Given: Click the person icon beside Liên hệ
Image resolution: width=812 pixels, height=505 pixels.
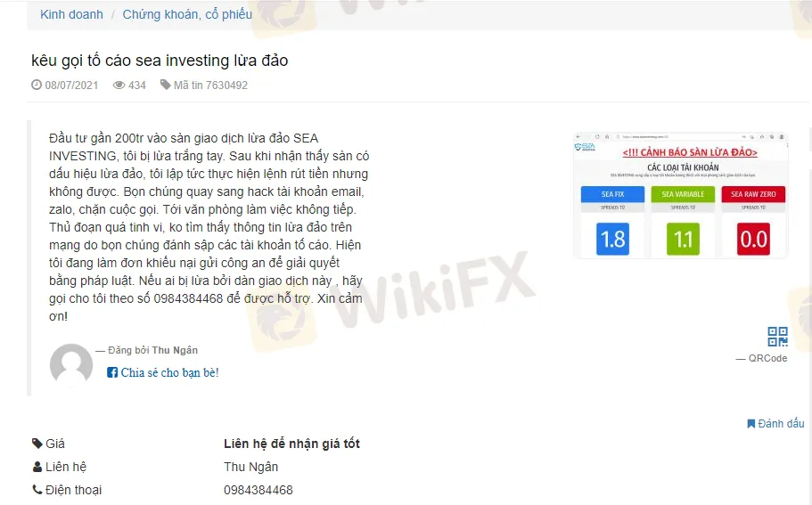Looking at the screenshot, I should (37, 467).
